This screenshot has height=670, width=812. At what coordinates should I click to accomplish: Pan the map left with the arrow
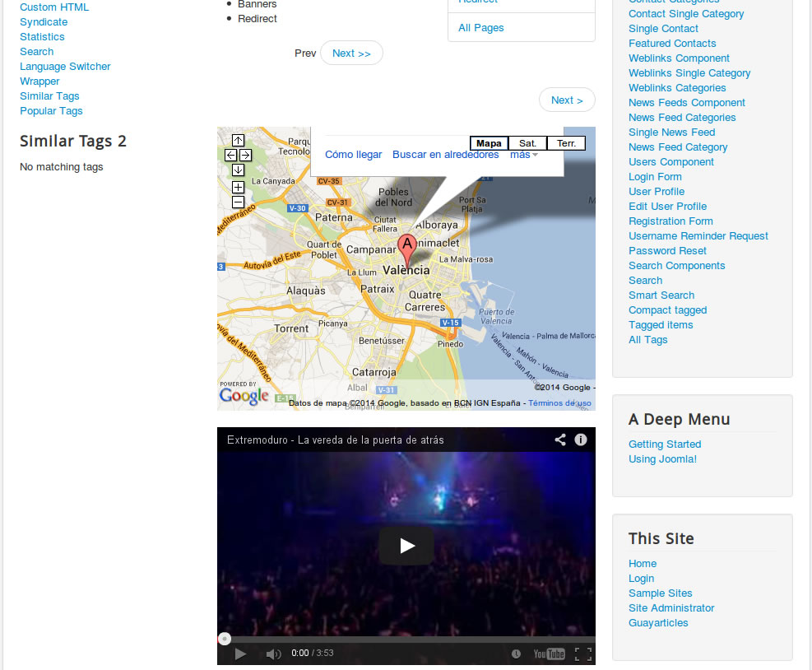click(230, 155)
